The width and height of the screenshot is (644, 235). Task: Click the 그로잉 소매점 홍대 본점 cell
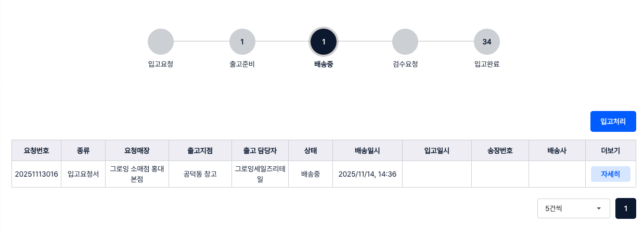137,174
